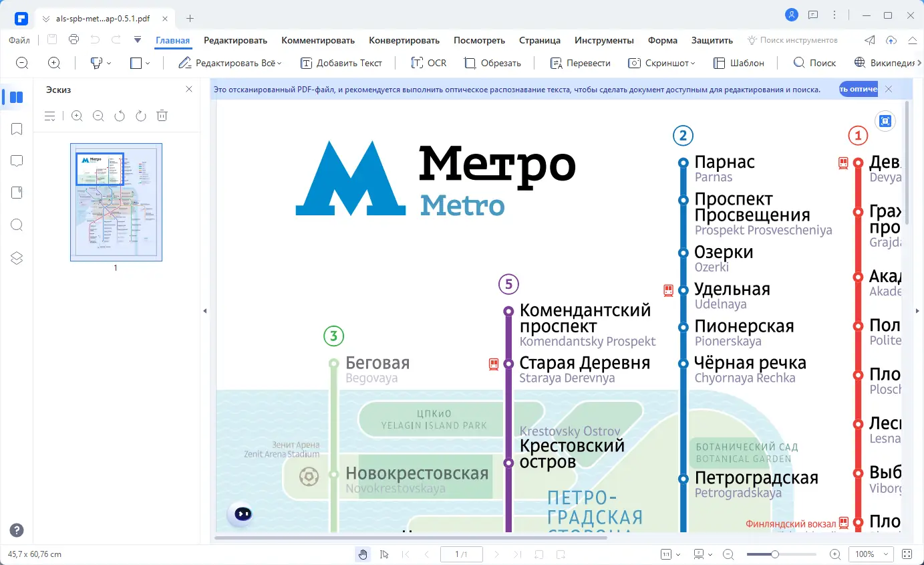Delete page via thumbnail panel trash icon
924x565 pixels.
162,115
